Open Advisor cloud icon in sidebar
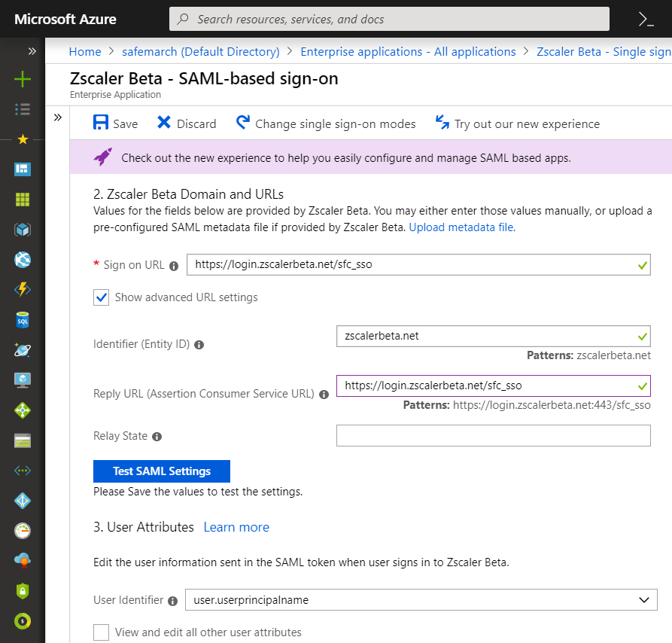672x643 pixels. [23, 561]
